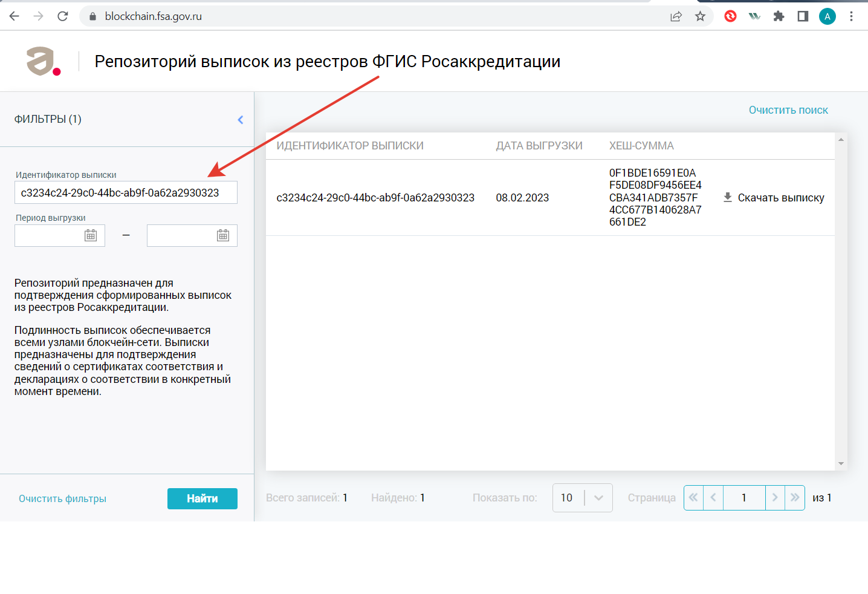Open the Показать по dropdown showing 10

(x=583, y=498)
